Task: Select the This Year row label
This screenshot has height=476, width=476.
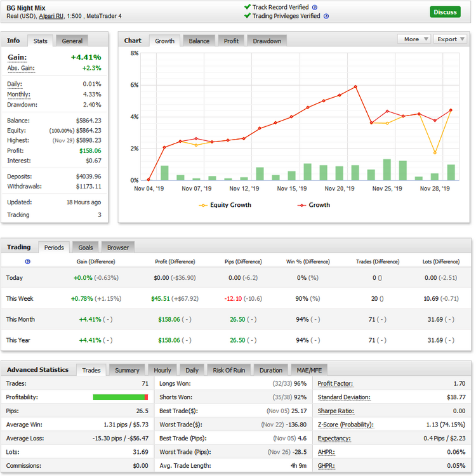Action: [18, 340]
